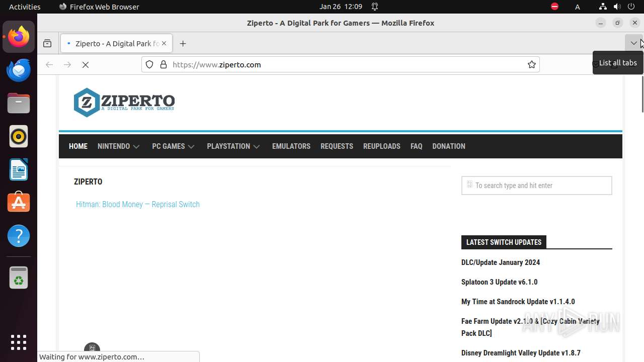Screen dimensions: 644x362
Task: Open EMULATORS menu item
Action: pos(291,146)
